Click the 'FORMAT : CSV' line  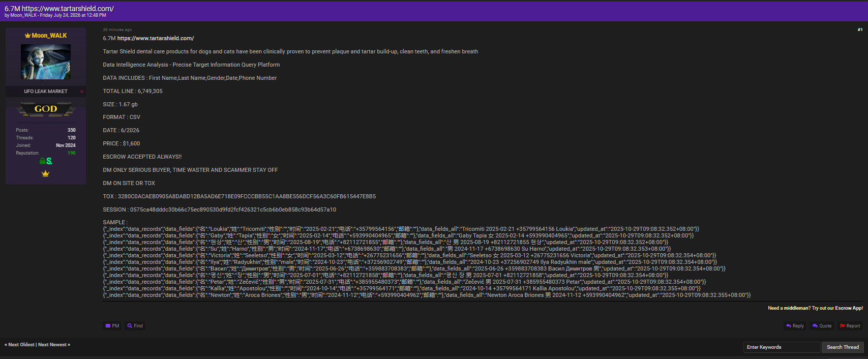click(122, 117)
